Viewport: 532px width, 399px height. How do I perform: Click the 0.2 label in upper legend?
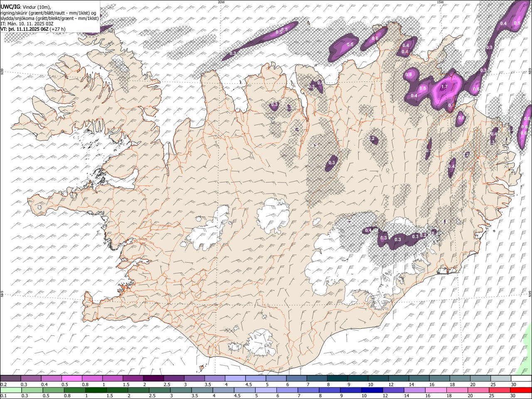pos(4,384)
